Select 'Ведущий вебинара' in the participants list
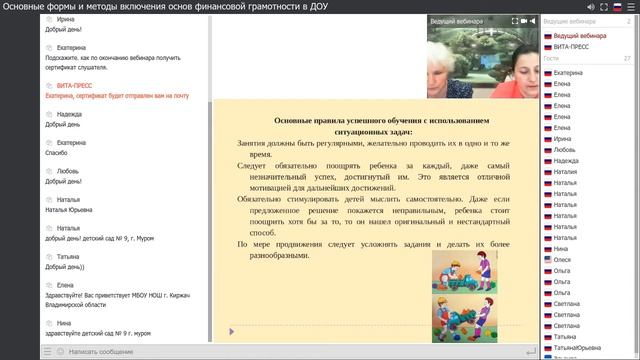 (x=580, y=36)
